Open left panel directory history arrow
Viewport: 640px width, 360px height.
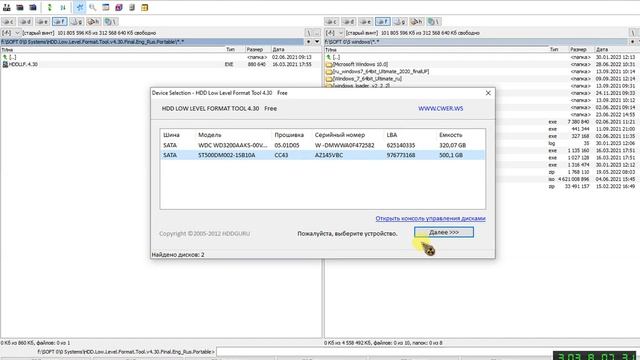[x=317, y=42]
